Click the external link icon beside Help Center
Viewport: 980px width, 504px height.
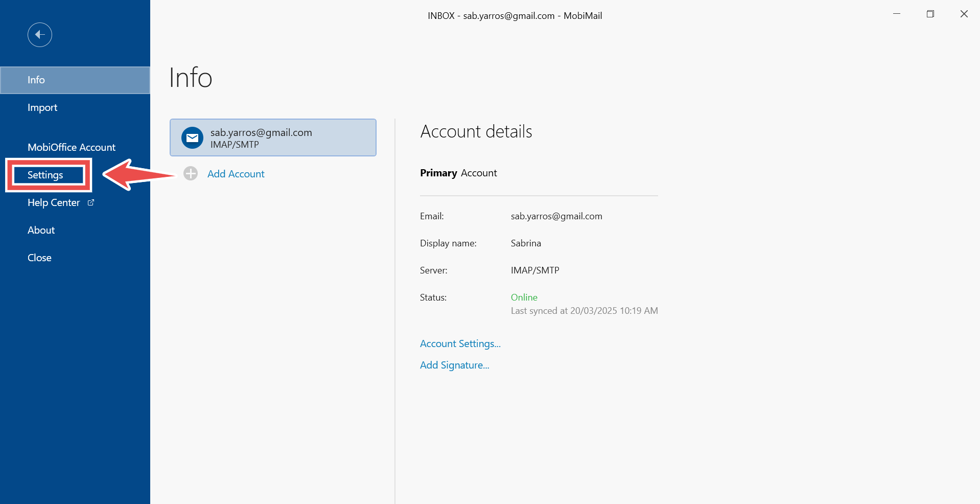[91, 202]
